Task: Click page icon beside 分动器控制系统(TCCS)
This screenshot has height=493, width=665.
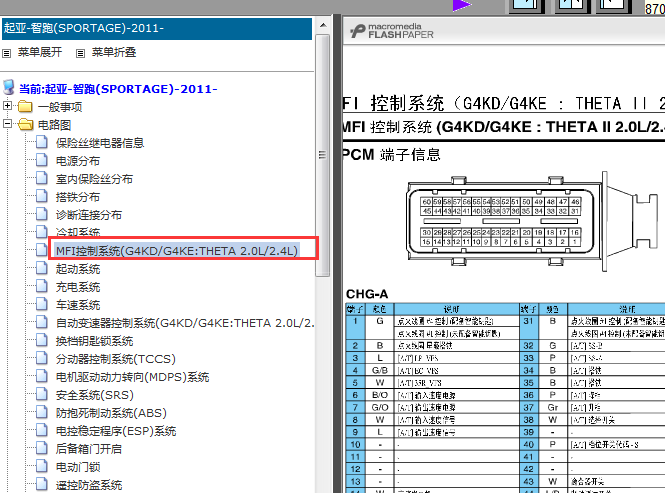Action: [42, 358]
